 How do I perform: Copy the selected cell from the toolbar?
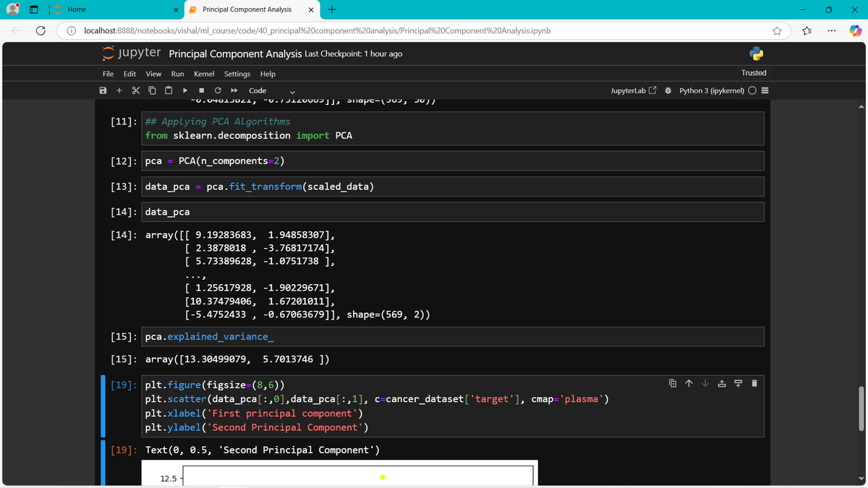[x=152, y=90]
